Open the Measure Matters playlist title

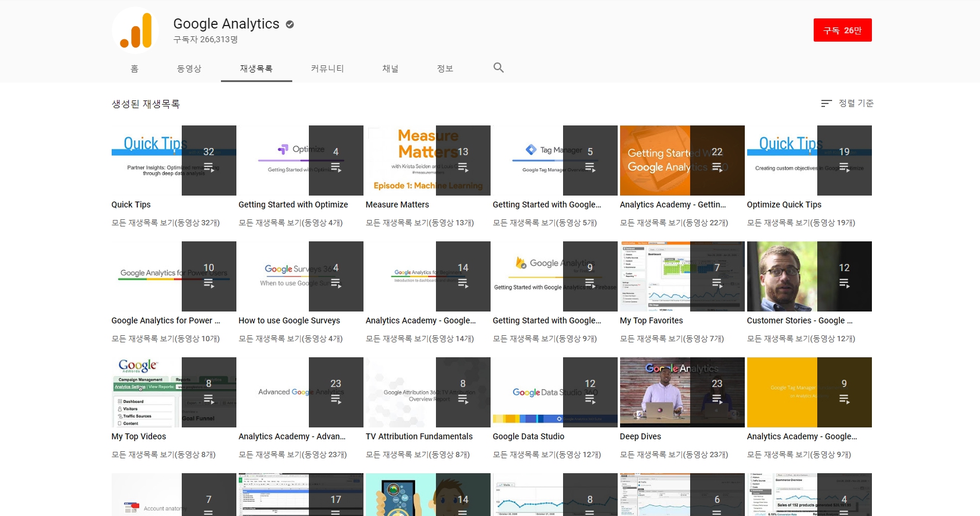tap(397, 204)
